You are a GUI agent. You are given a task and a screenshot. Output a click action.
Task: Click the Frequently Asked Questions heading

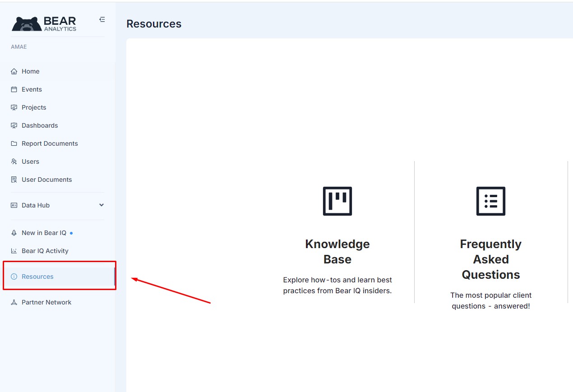491,259
